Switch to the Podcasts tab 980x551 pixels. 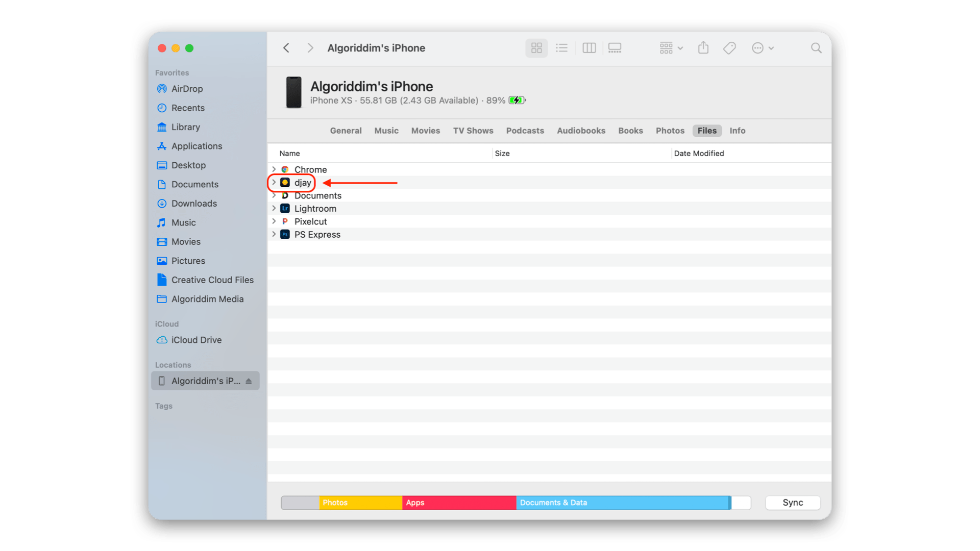pos(525,131)
